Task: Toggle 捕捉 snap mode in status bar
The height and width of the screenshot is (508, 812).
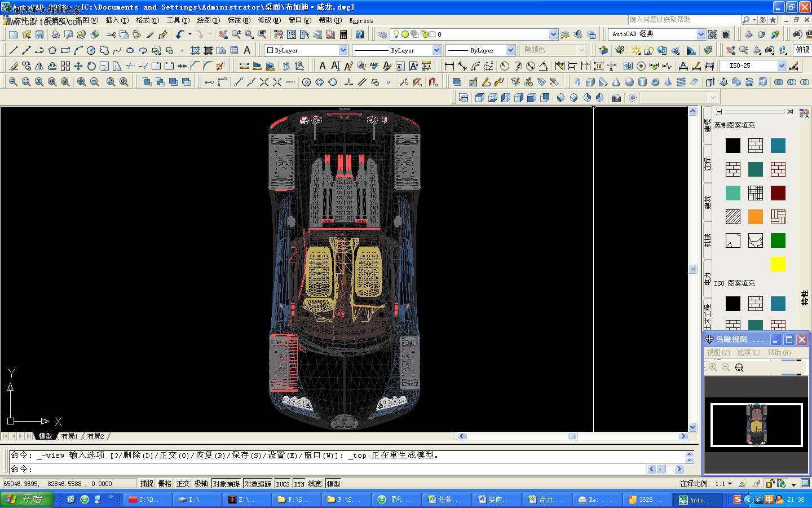Action: pyautogui.click(x=147, y=484)
